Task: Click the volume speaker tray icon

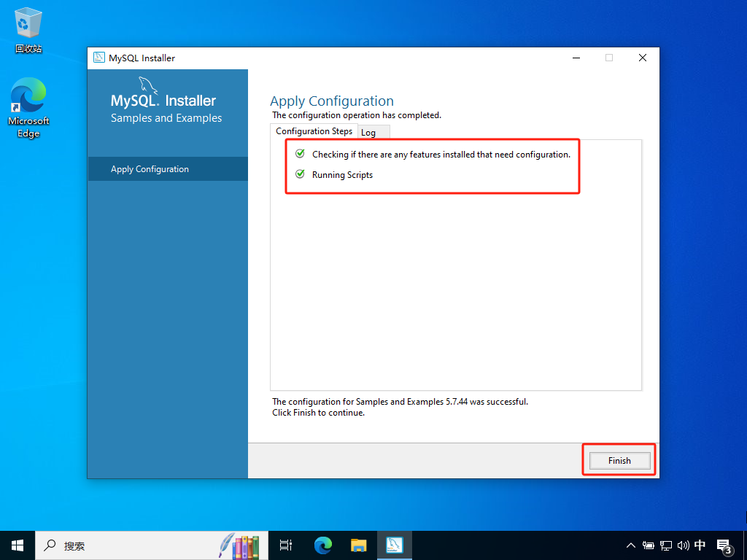Action: tap(683, 545)
